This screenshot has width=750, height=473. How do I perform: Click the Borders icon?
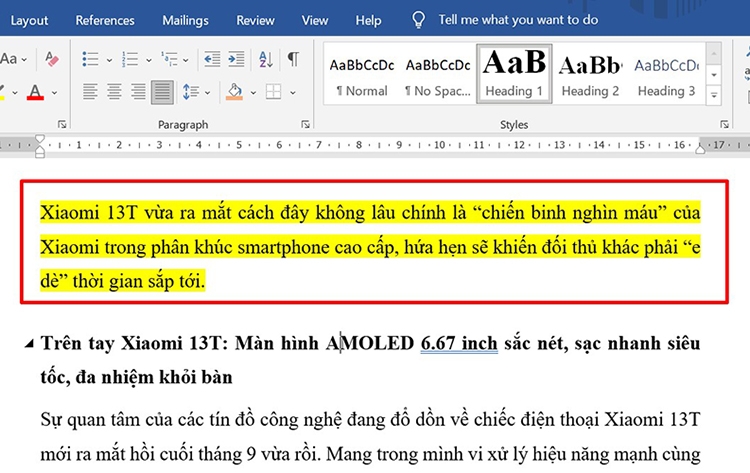point(274,92)
